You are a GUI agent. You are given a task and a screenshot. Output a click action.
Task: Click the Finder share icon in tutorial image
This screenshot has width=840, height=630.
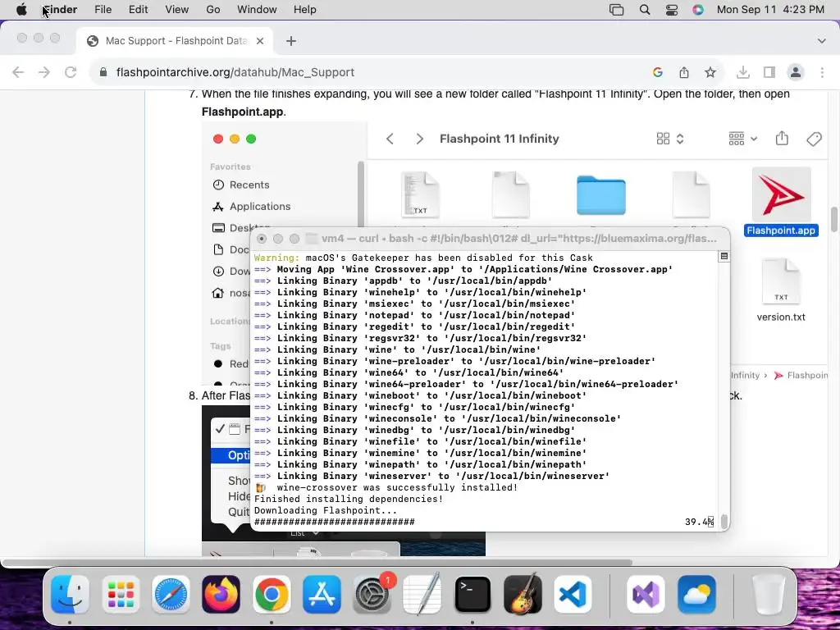(x=782, y=139)
